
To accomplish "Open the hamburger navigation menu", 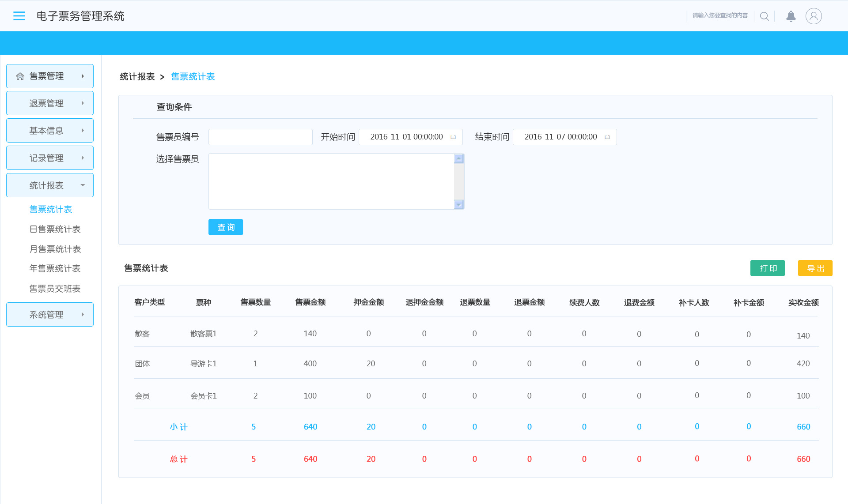I will 19,15.
